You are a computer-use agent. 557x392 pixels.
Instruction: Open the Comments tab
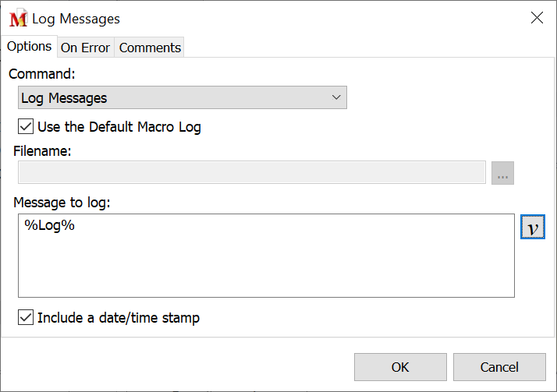pos(150,48)
